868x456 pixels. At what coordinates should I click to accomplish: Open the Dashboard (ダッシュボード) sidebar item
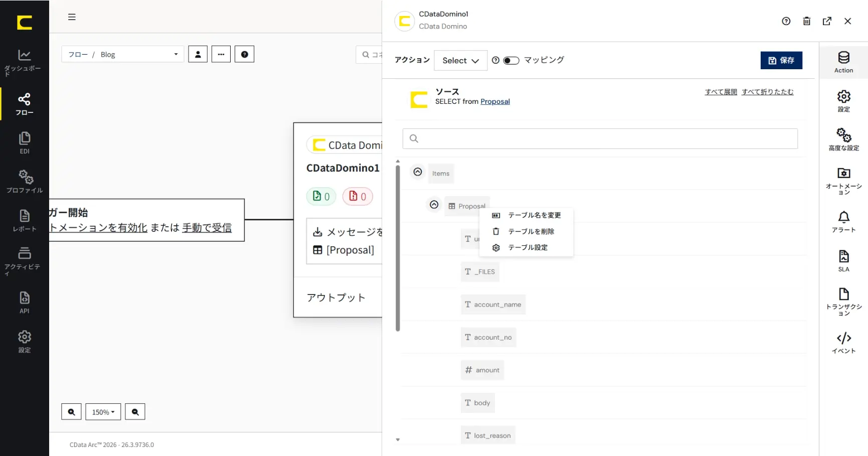24,62
